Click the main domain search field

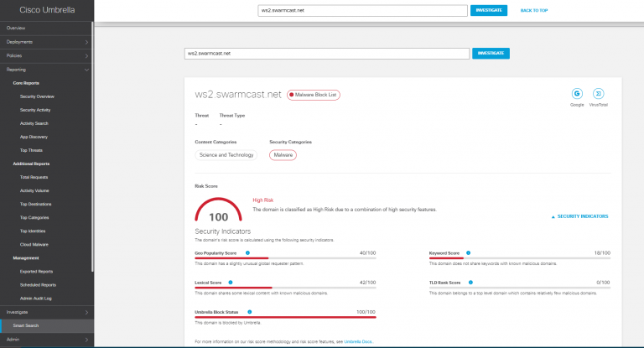[x=327, y=54]
